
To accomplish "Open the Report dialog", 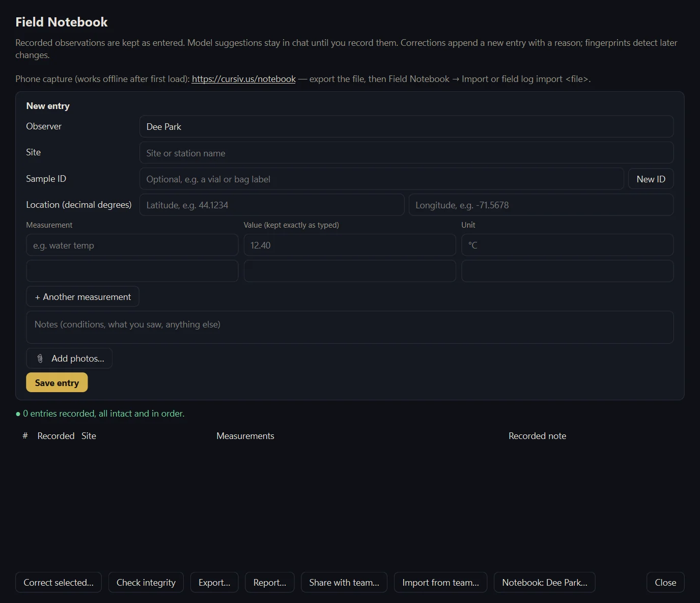I will pos(270,582).
